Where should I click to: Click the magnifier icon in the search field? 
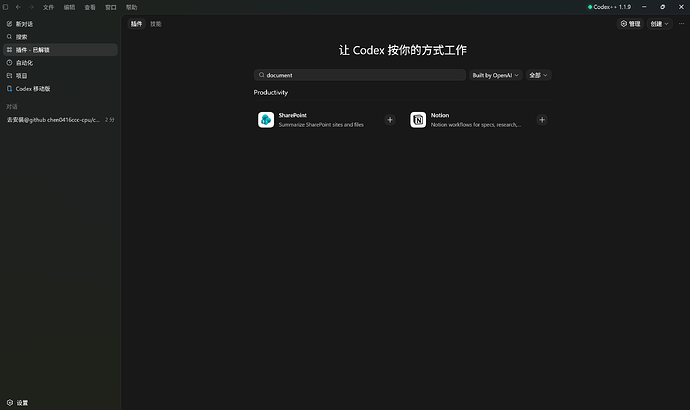[261, 75]
